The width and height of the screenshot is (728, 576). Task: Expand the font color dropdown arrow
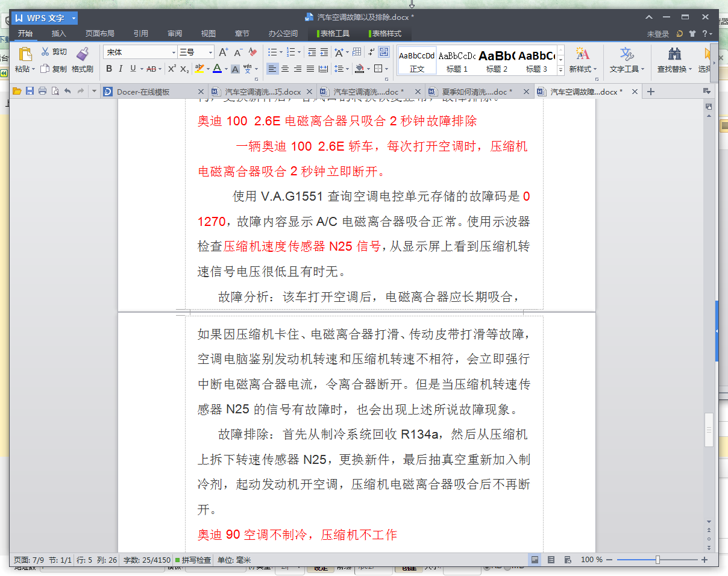click(x=225, y=69)
